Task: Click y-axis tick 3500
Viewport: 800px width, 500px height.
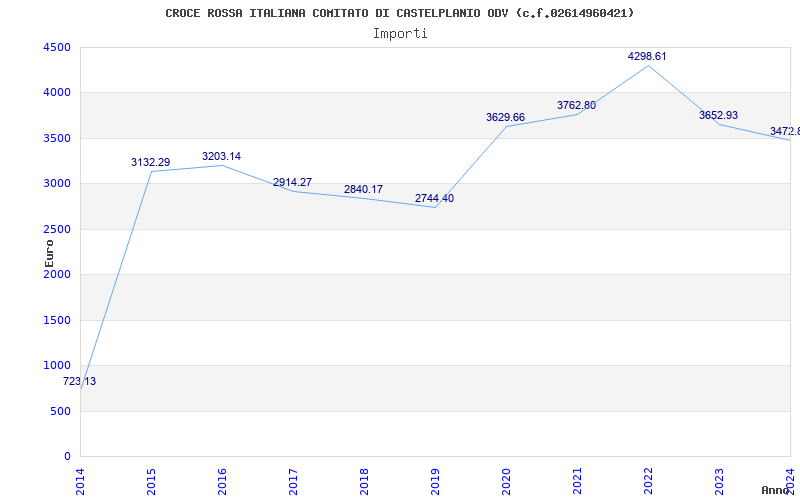Action: click(x=57, y=138)
